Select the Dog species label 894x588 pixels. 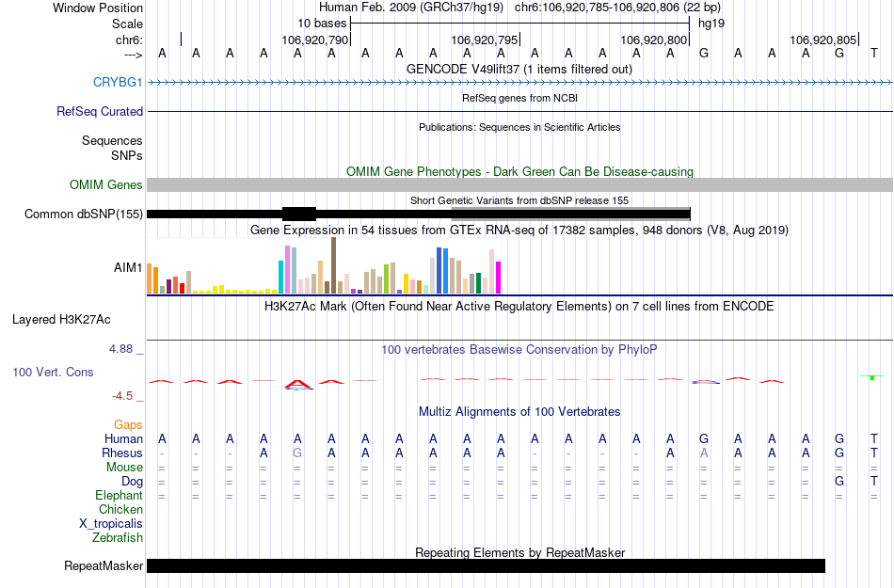(x=132, y=481)
